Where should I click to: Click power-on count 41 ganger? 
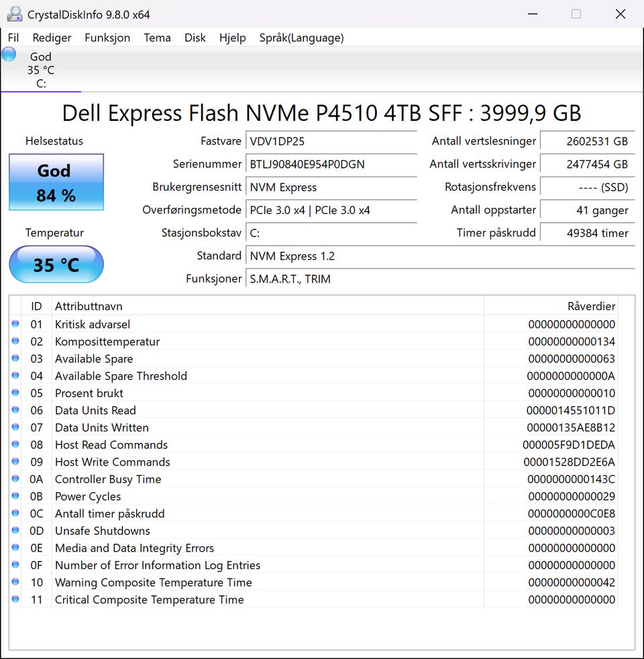click(x=587, y=210)
